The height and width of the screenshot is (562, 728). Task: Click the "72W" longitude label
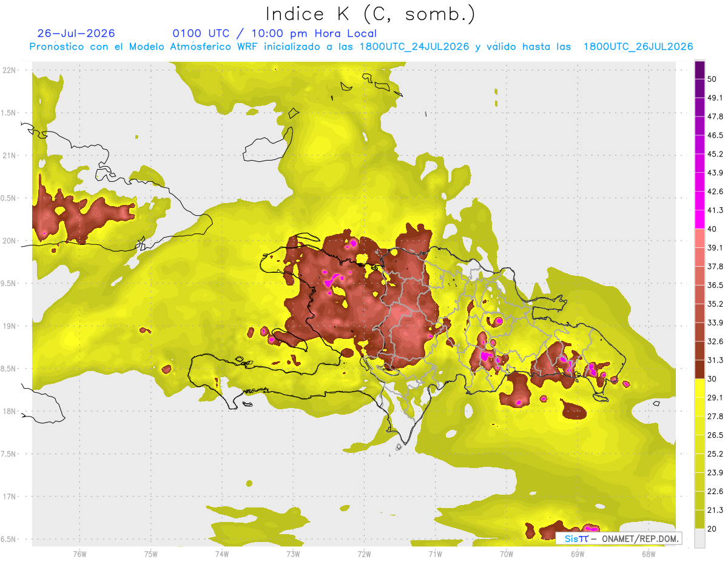pyautogui.click(x=365, y=554)
